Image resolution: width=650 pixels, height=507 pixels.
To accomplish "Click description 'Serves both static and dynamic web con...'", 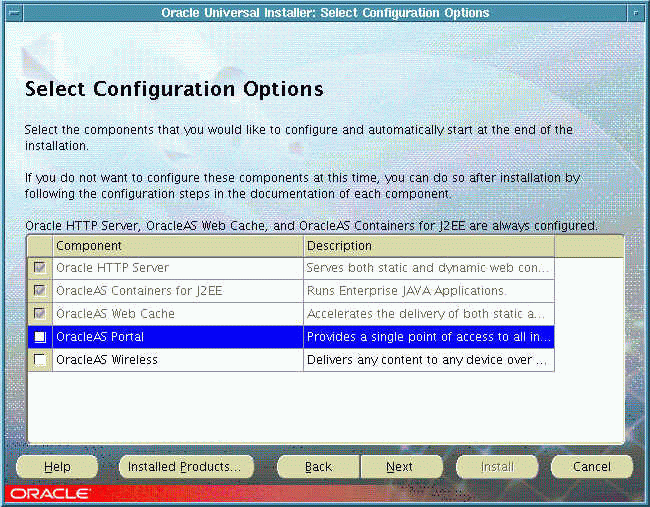I will click(x=428, y=268).
